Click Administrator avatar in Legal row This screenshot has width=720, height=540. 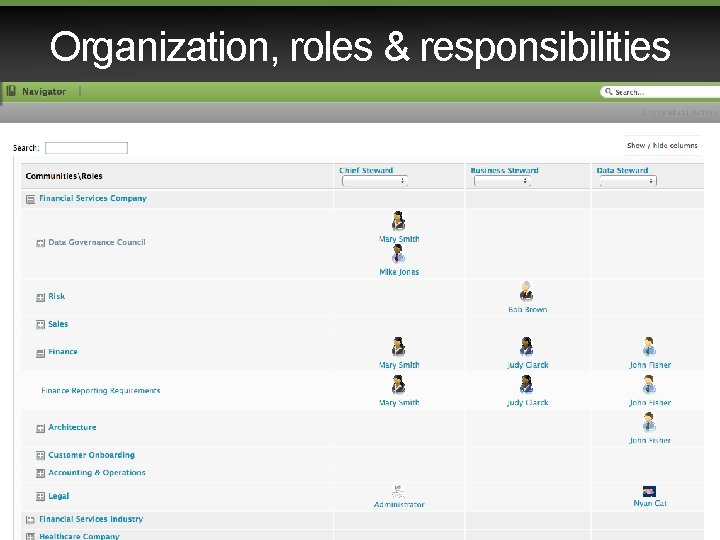[x=398, y=491]
